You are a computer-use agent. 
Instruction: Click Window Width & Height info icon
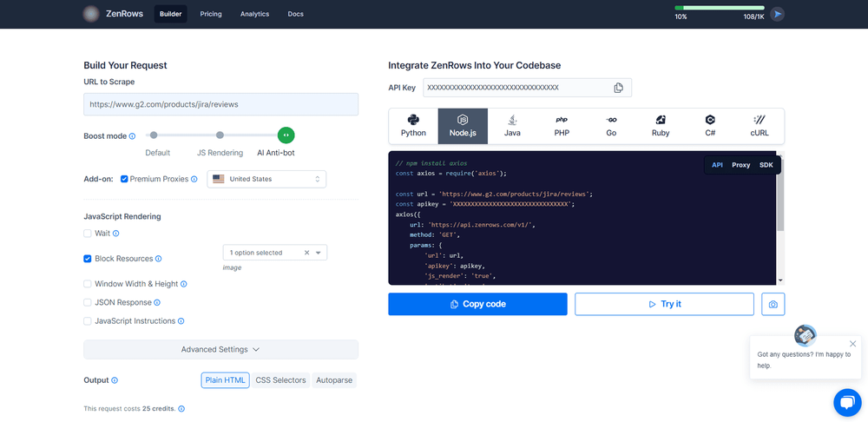(x=184, y=284)
